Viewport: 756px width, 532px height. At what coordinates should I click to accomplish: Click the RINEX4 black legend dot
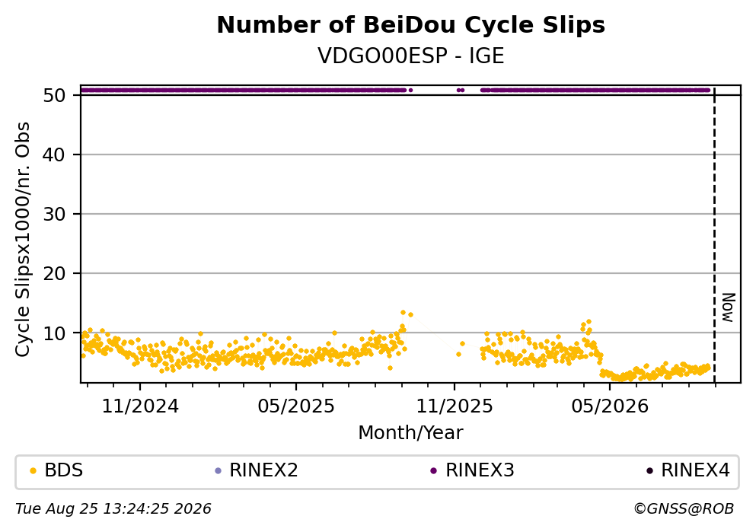click(x=649, y=471)
